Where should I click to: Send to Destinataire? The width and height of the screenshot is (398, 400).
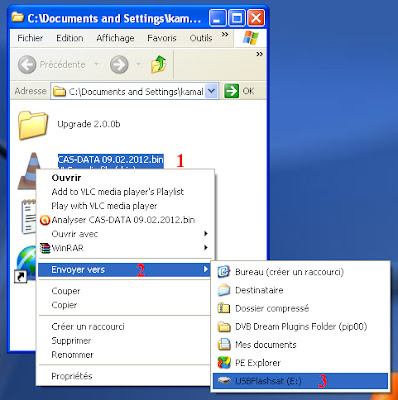point(300,290)
